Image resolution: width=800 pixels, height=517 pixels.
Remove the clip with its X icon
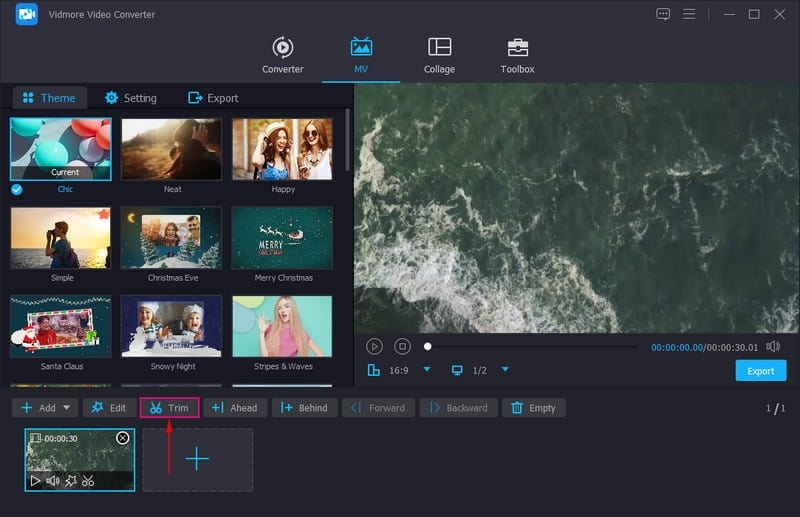coord(122,438)
